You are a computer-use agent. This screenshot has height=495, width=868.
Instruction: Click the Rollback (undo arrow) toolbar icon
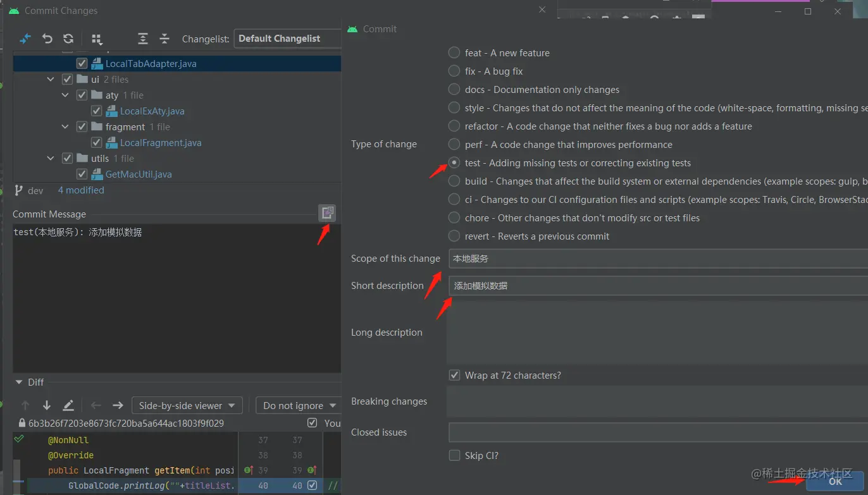pyautogui.click(x=47, y=39)
